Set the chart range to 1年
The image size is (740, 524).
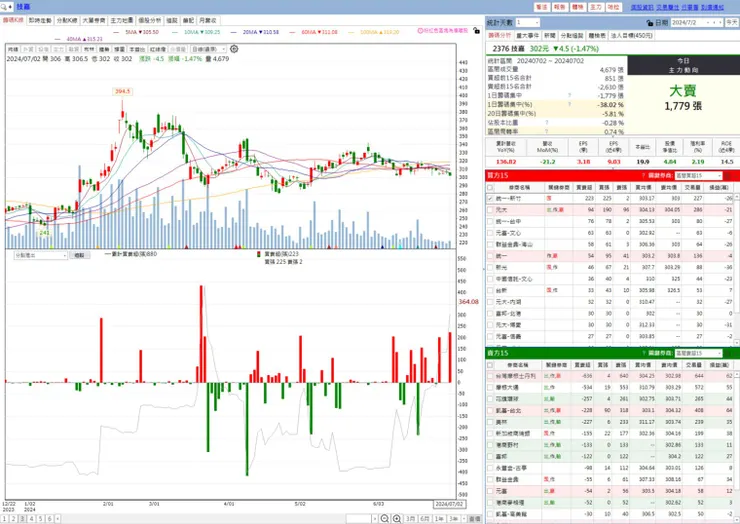point(439,519)
